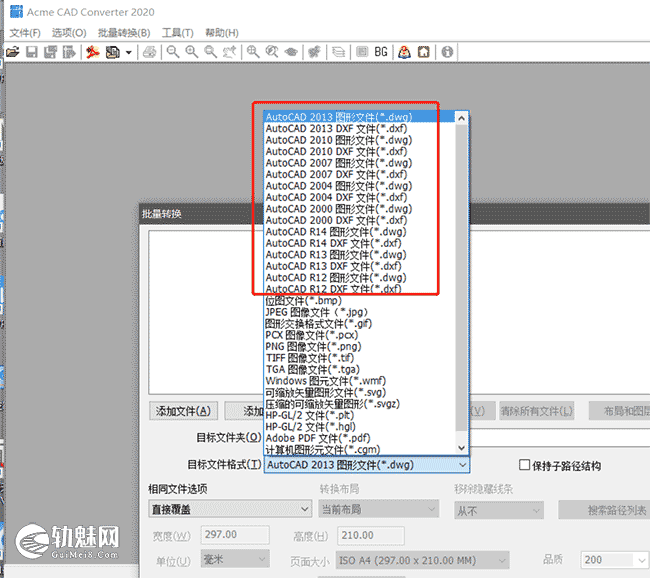Select AutoCAD R14 DXF 文件(*.dxf) option
This screenshot has width=650, height=578.
coord(359,243)
